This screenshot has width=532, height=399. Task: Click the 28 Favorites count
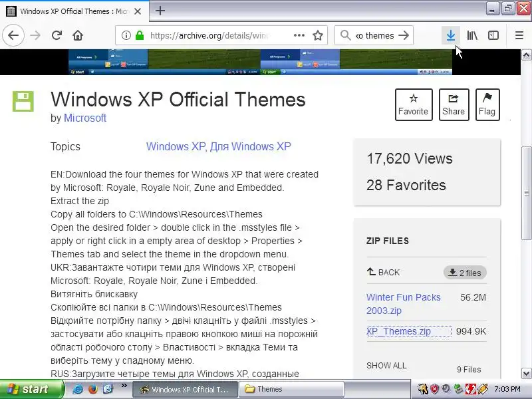(x=406, y=185)
